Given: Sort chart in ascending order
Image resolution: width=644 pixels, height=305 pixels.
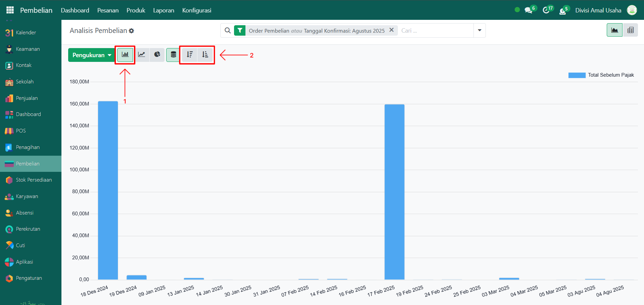Looking at the screenshot, I should pyautogui.click(x=205, y=54).
